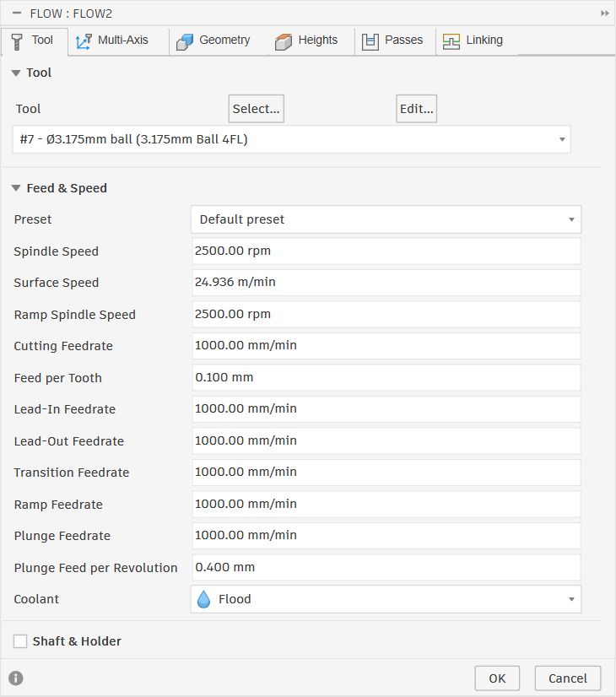The image size is (616, 697).
Task: Click the Flood coolant water-drop icon
Action: tap(203, 599)
